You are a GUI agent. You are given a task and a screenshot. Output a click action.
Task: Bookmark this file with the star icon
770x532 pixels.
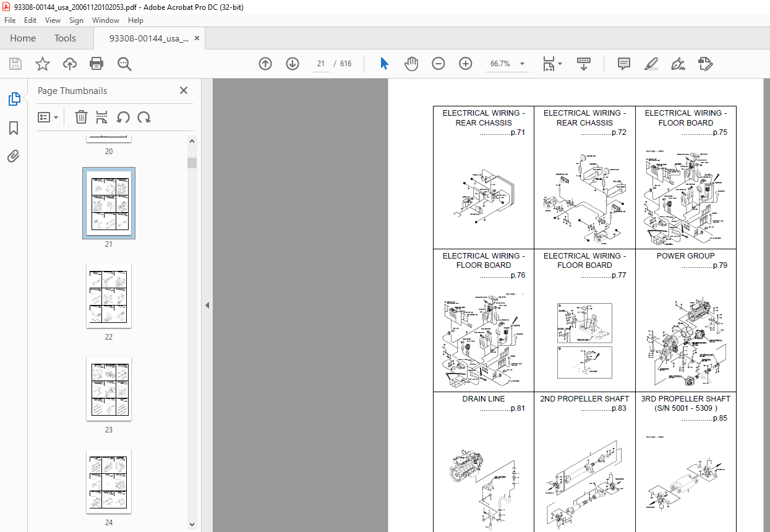point(43,64)
